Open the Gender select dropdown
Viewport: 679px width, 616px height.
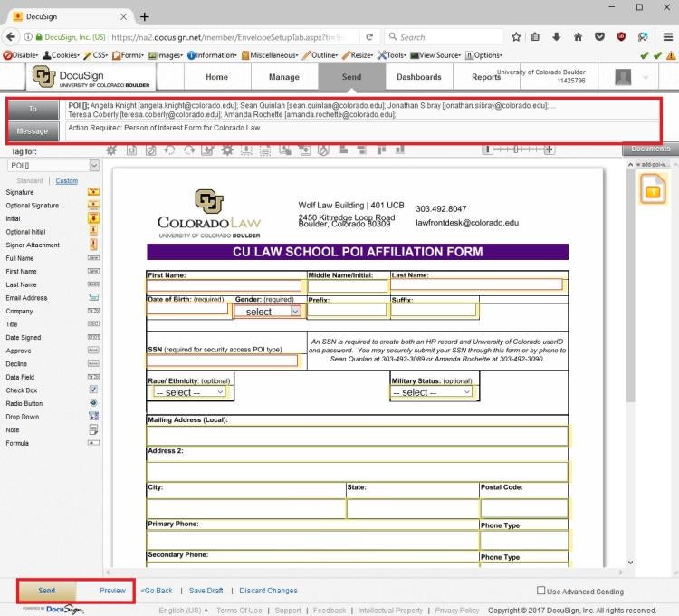(268, 312)
